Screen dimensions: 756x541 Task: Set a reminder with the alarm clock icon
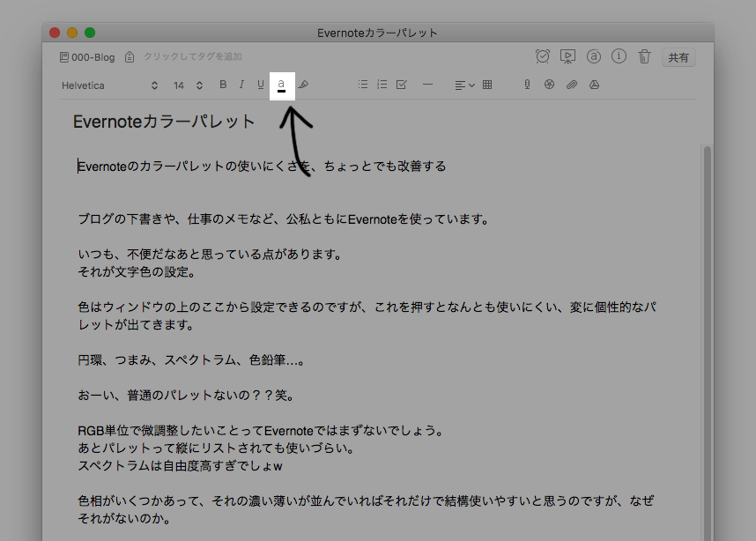543,56
